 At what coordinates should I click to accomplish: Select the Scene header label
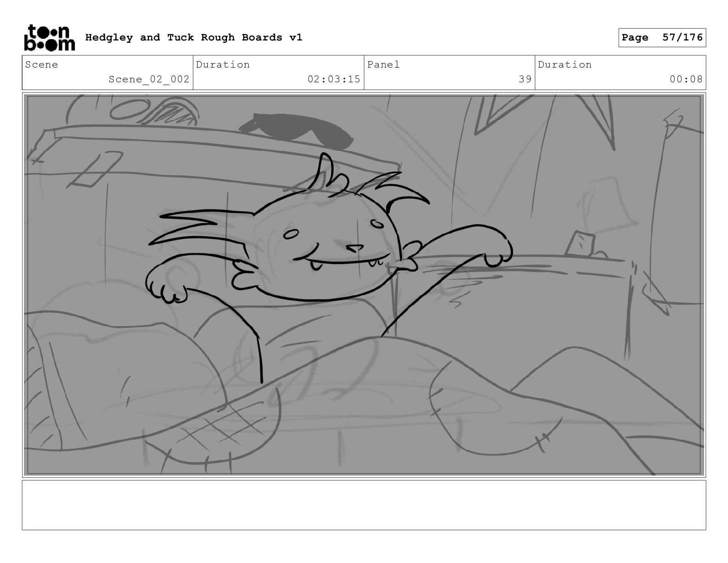click(41, 64)
